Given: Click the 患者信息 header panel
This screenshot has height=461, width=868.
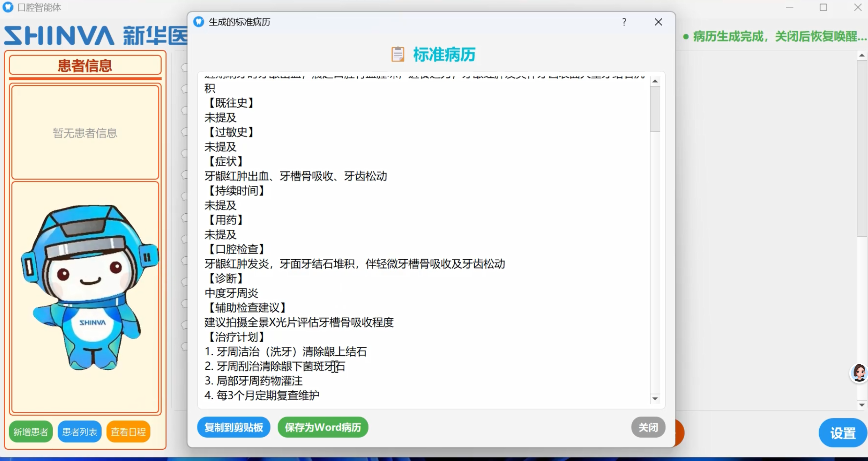Looking at the screenshot, I should [85, 65].
